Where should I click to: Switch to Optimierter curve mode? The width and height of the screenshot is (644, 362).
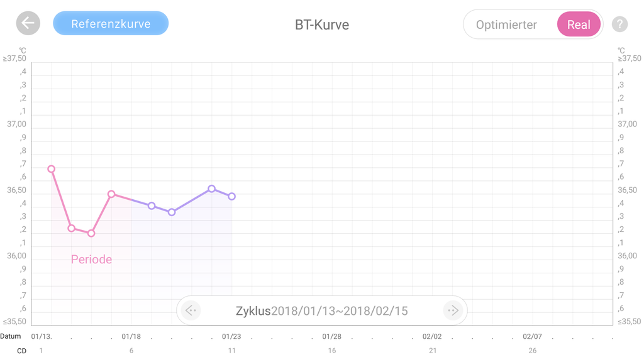point(506,25)
